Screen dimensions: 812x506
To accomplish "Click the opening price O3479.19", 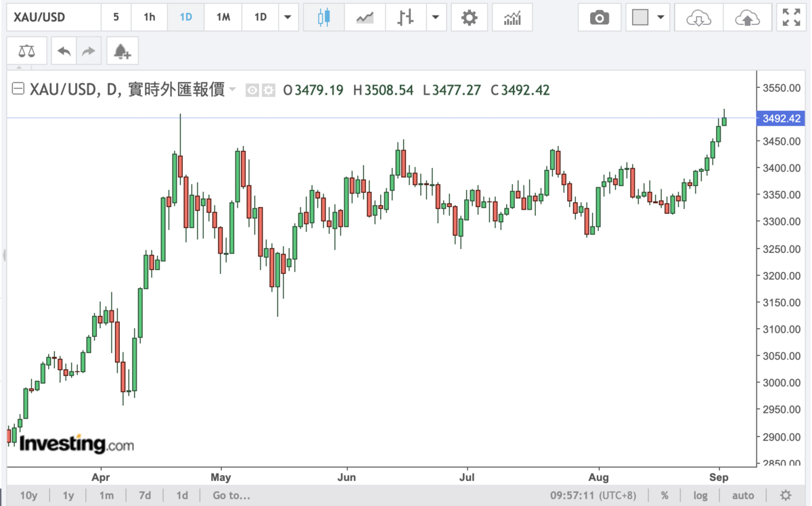I will point(313,90).
